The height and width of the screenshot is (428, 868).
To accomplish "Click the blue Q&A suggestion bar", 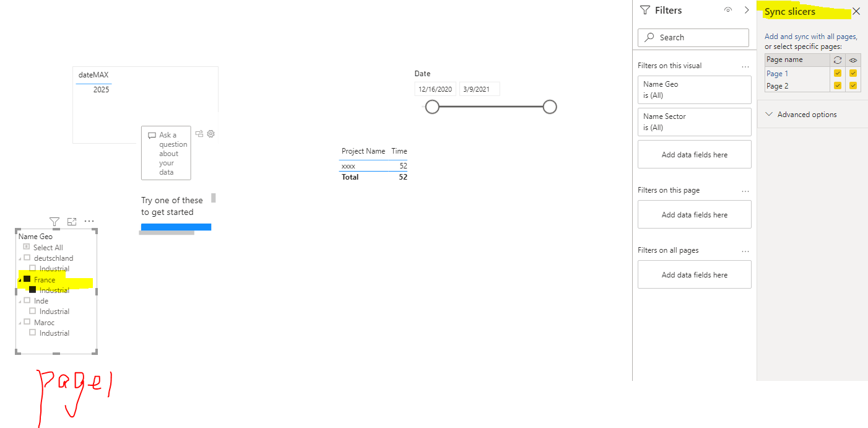I will coord(176,227).
